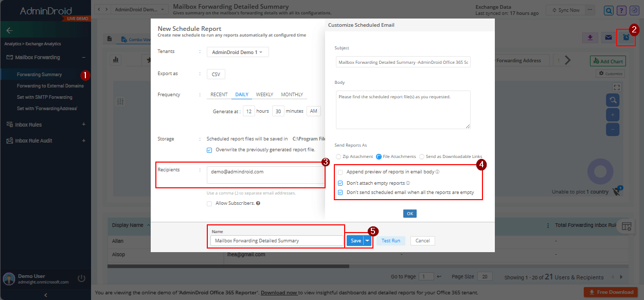Uncheck Overwrite the previously generated report file
644x300 pixels.
[x=209, y=150]
